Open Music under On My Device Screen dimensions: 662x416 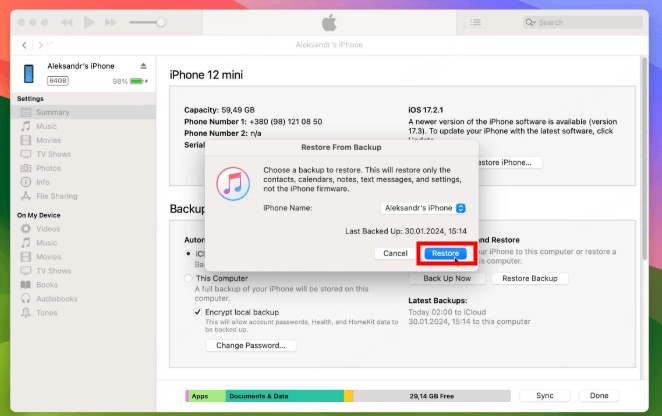(83, 243)
